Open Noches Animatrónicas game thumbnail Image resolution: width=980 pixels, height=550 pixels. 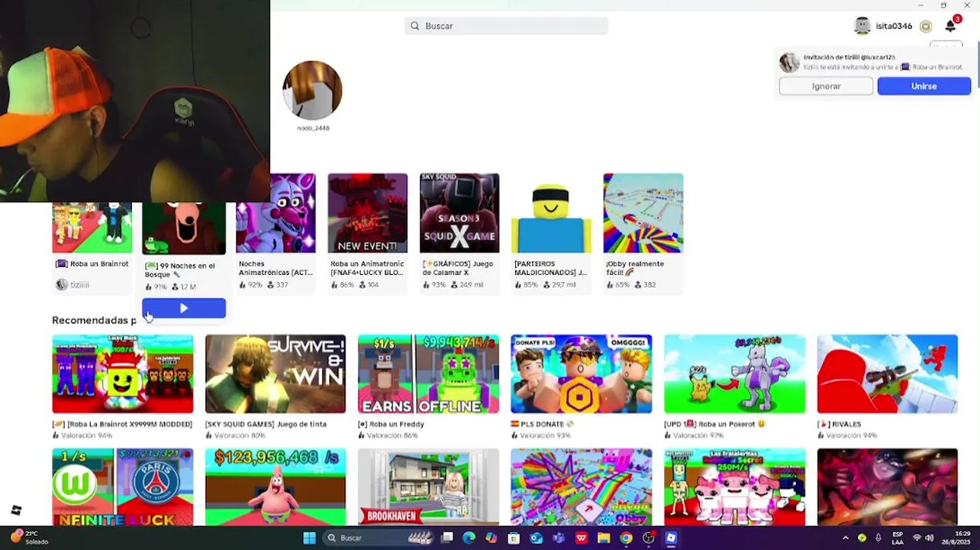[276, 213]
